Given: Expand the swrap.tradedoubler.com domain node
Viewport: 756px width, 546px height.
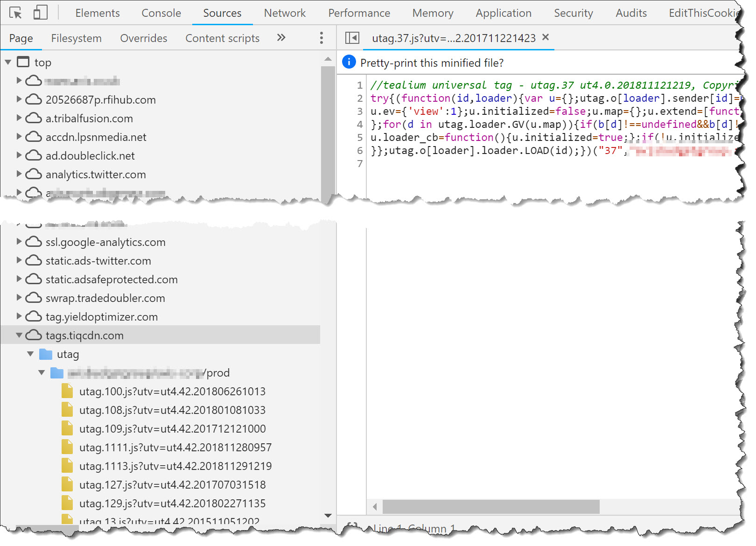Looking at the screenshot, I should pos(19,297).
